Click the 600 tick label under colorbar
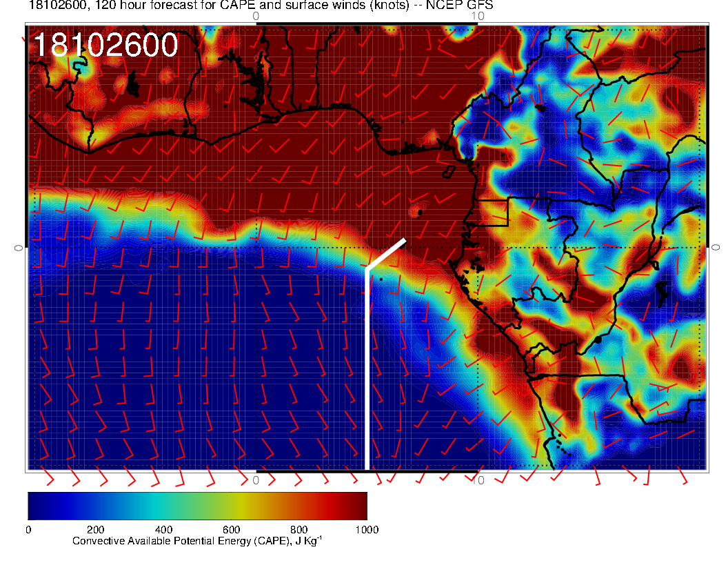Viewport: 728px width, 563px height. [x=231, y=530]
